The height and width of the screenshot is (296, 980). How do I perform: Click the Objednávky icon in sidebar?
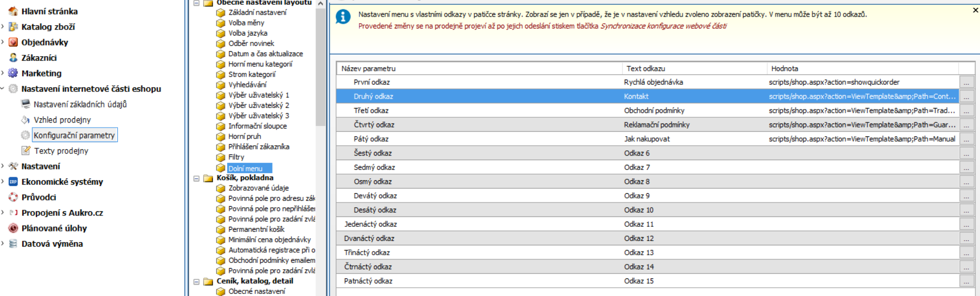click(13, 42)
